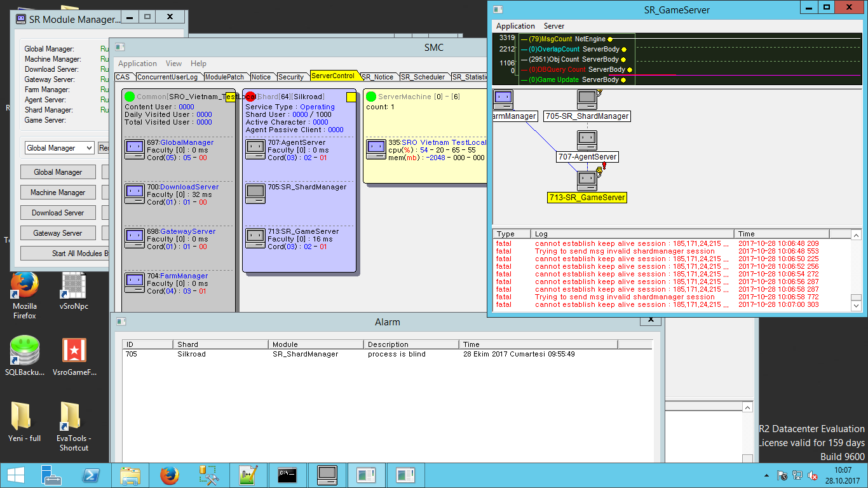
Task: Select the alarm row for SR_ShardManager
Action: [x=388, y=354]
